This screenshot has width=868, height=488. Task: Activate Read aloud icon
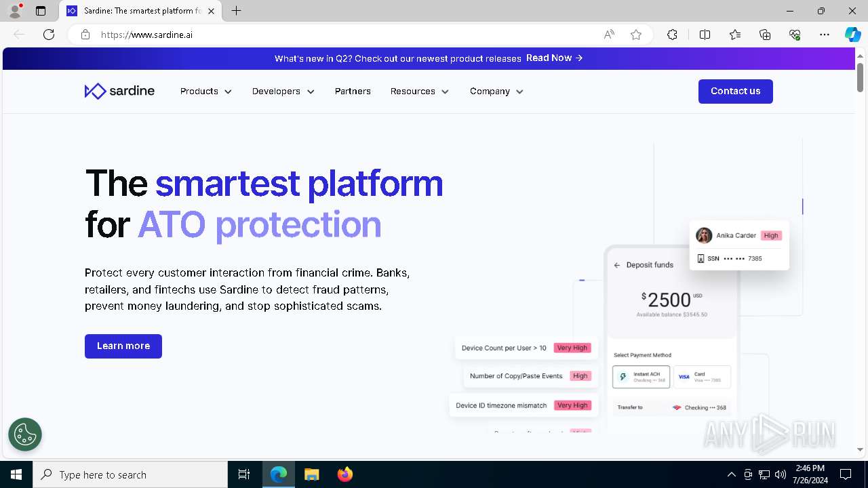point(609,35)
